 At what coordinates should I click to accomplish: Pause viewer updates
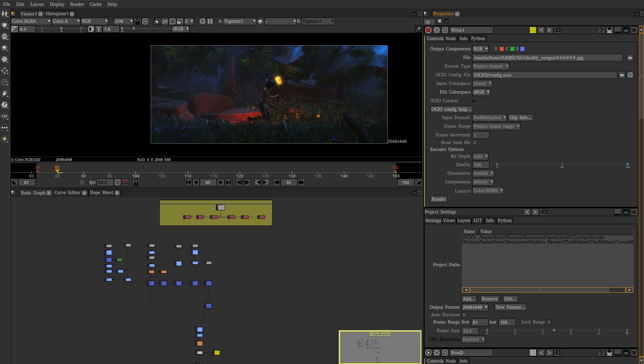210,21
